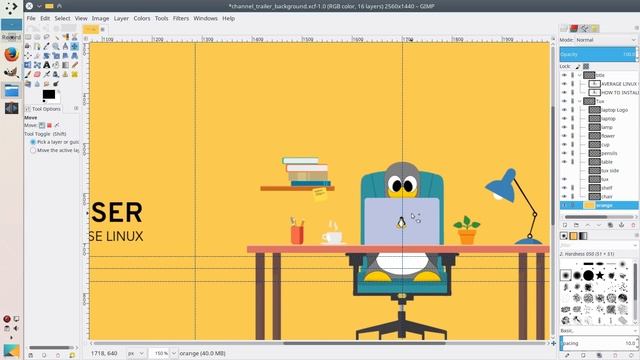
Task: Anchor the floating layer
Action: tap(621, 225)
